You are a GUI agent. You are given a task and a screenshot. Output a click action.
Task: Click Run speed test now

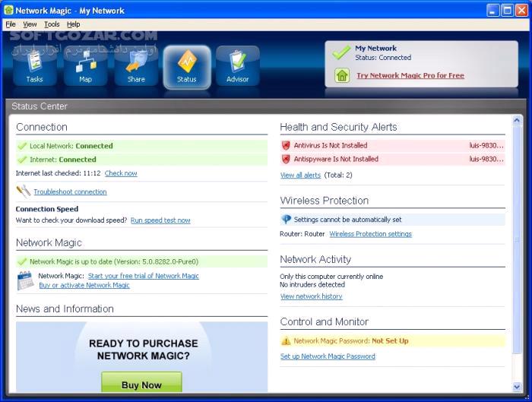click(x=160, y=220)
